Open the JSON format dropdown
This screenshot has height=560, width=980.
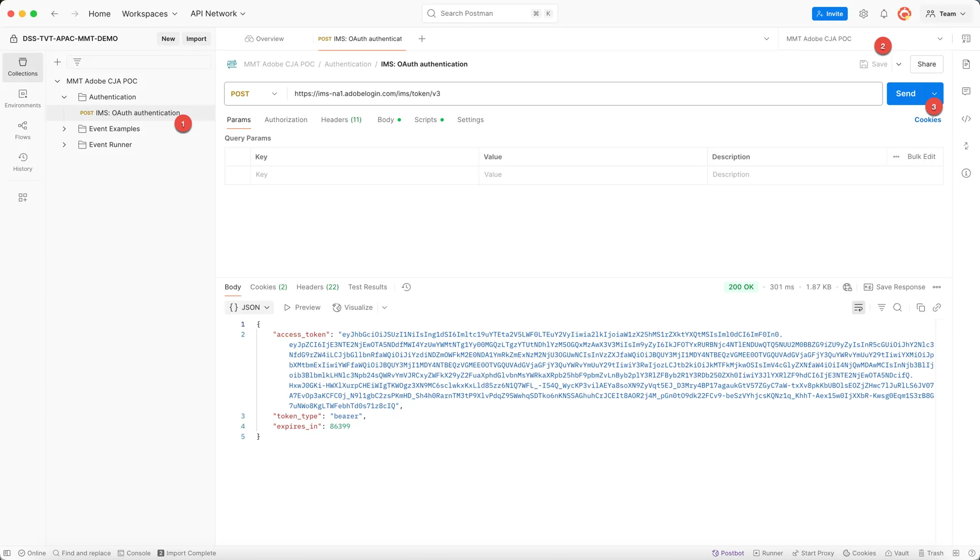(250, 308)
